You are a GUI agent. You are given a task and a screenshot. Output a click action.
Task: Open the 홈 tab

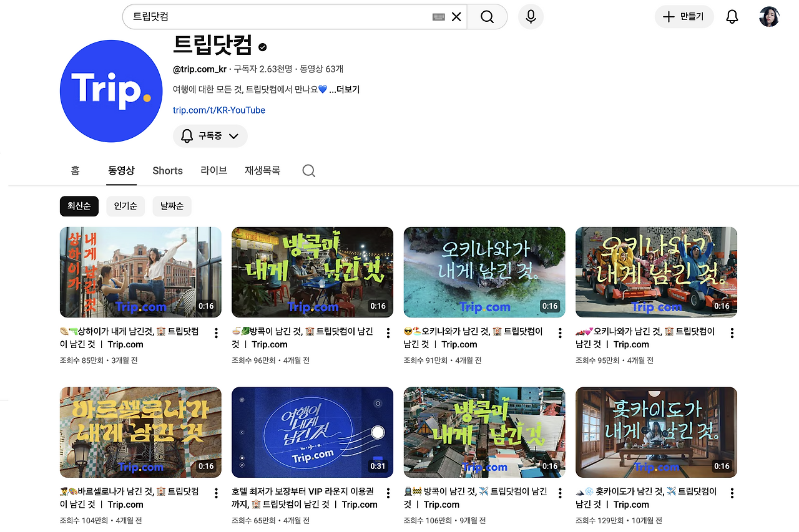(75, 170)
